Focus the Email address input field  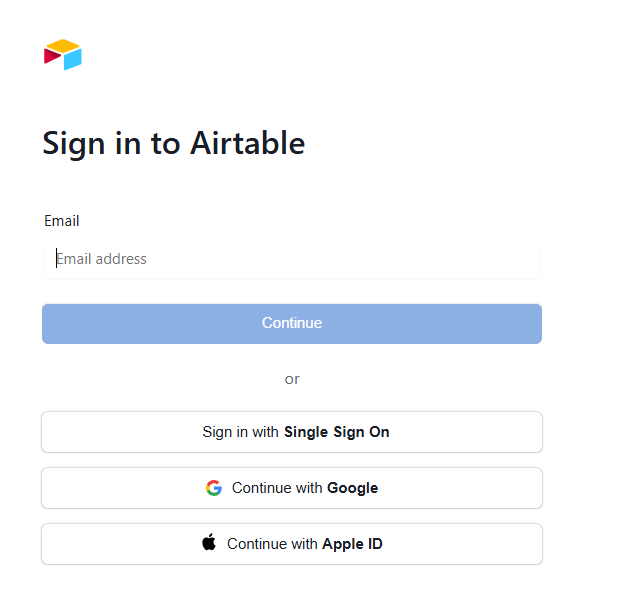point(292,259)
